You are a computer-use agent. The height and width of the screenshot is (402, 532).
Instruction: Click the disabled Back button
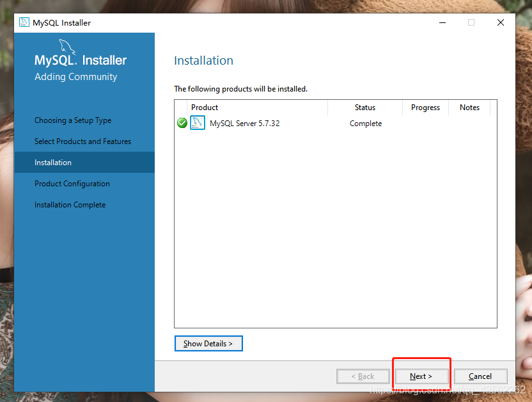(363, 376)
